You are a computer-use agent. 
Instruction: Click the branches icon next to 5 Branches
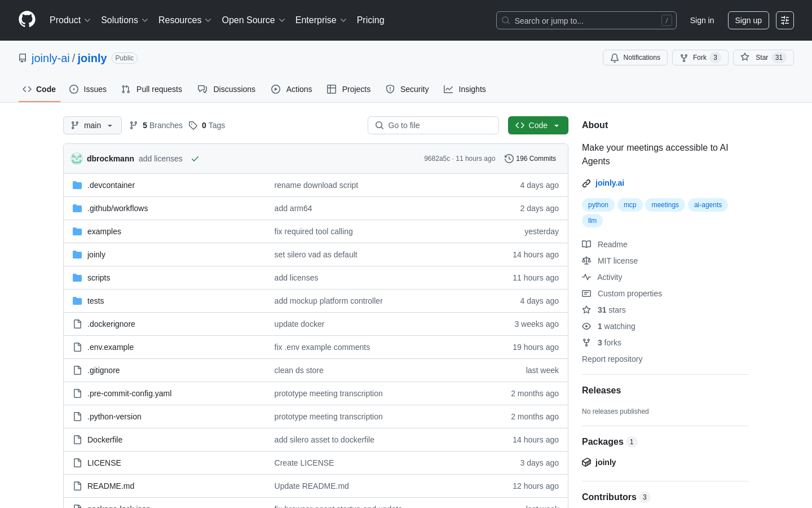pyautogui.click(x=134, y=125)
